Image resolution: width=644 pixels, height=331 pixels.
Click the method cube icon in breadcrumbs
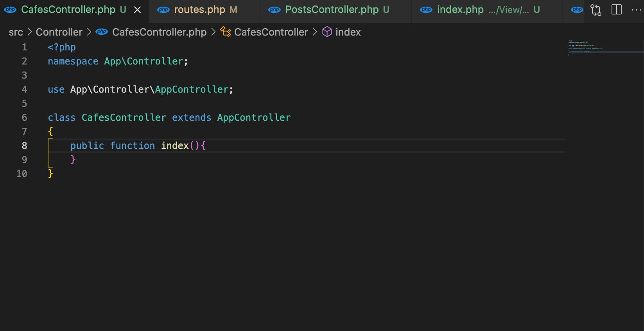(327, 32)
